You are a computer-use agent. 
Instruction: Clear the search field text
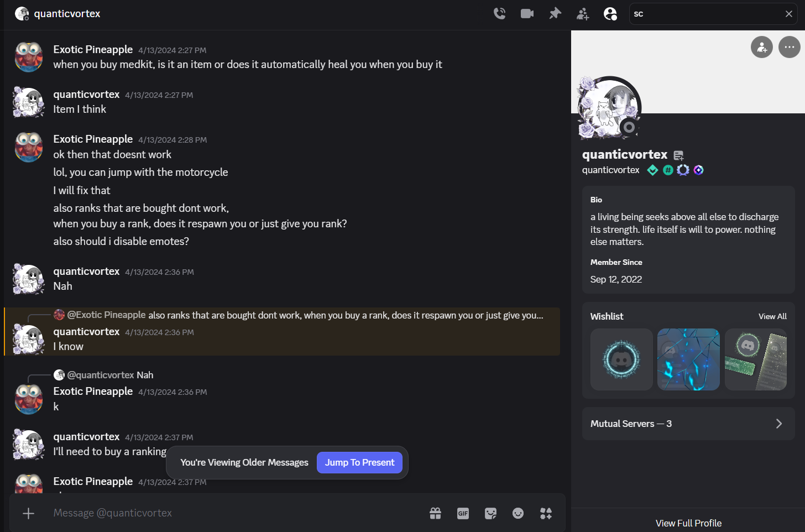tap(789, 14)
